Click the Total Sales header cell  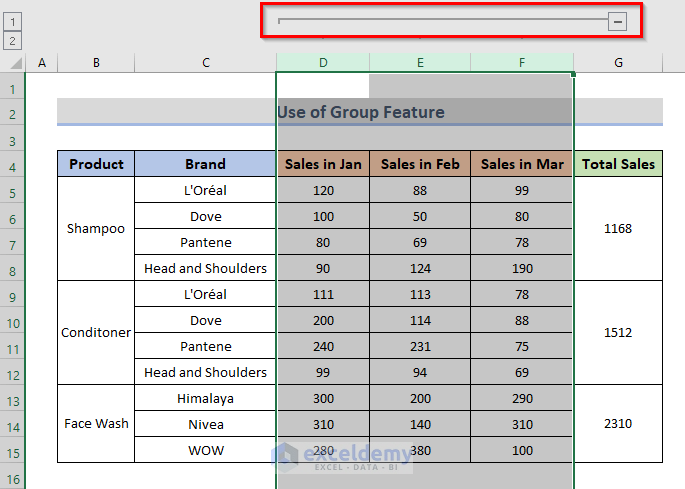click(618, 164)
